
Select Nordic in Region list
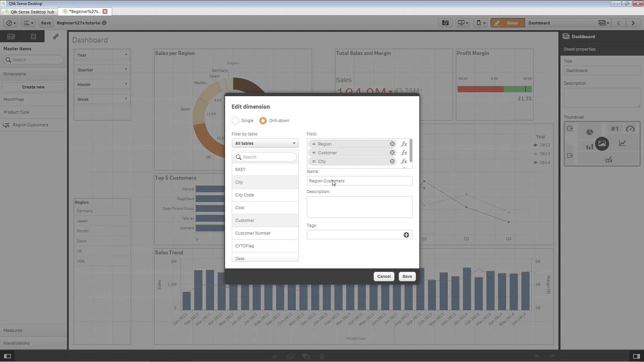point(102,231)
